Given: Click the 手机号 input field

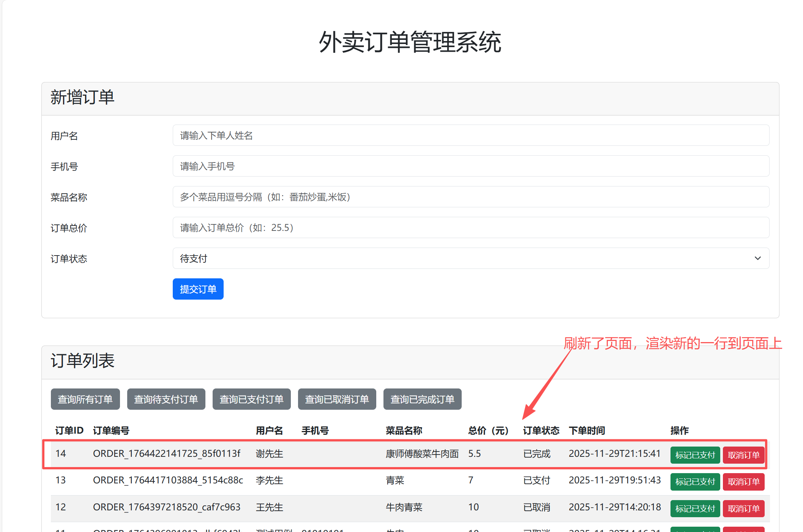Looking at the screenshot, I should coord(471,166).
